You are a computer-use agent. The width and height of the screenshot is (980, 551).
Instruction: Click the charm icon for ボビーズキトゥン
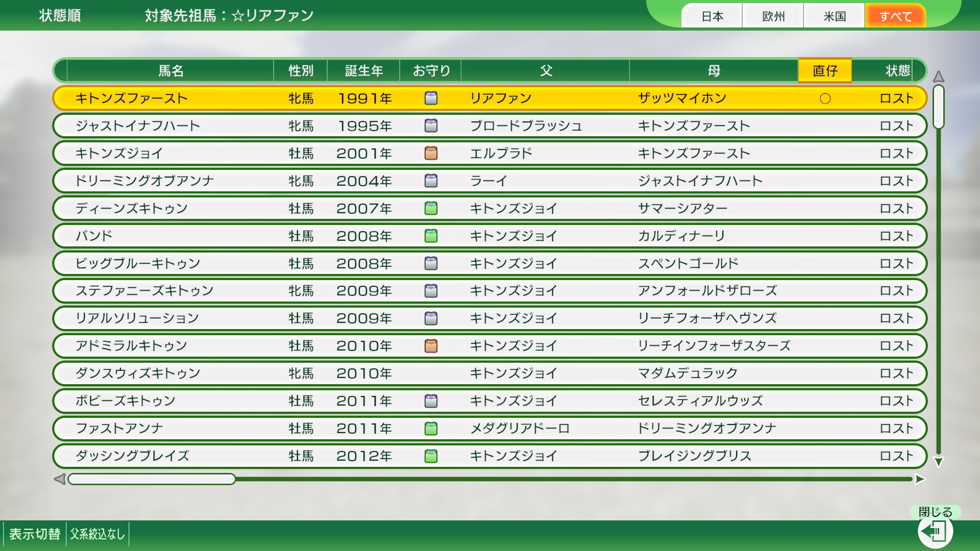431,401
